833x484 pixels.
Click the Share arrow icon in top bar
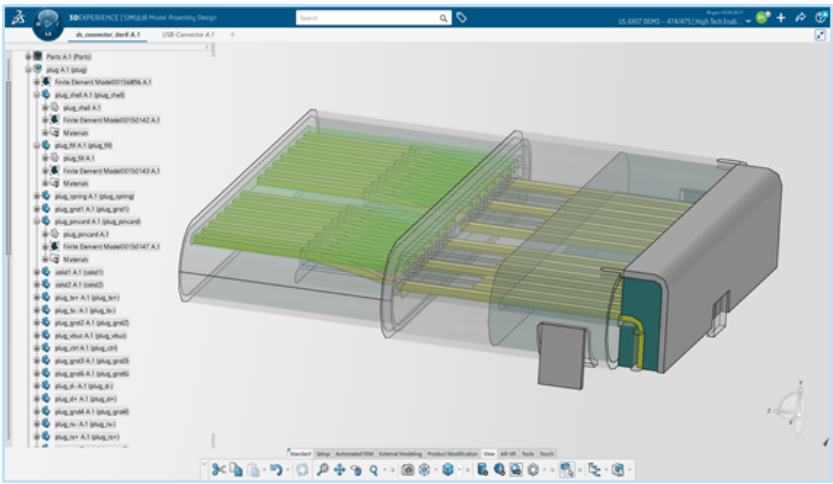pyautogui.click(x=800, y=18)
